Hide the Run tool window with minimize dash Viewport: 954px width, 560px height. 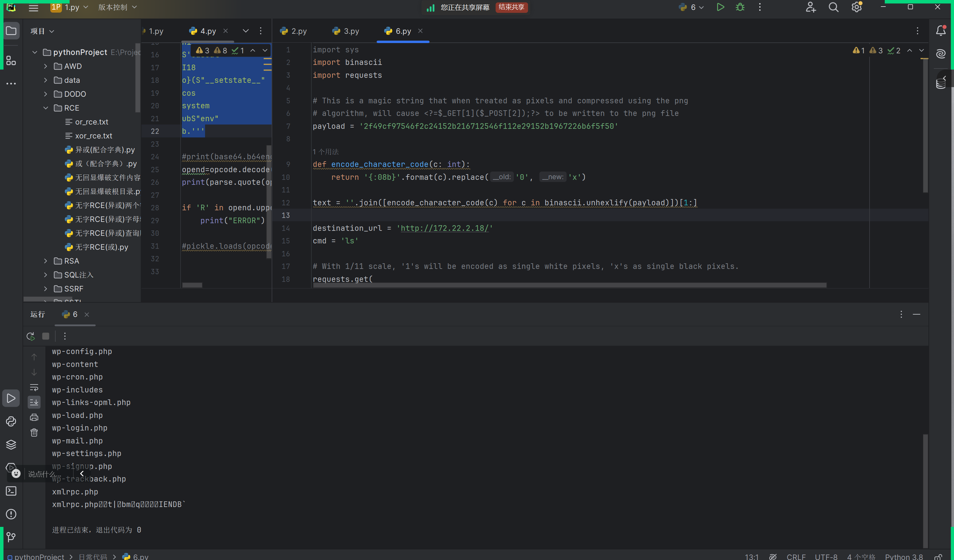click(917, 314)
